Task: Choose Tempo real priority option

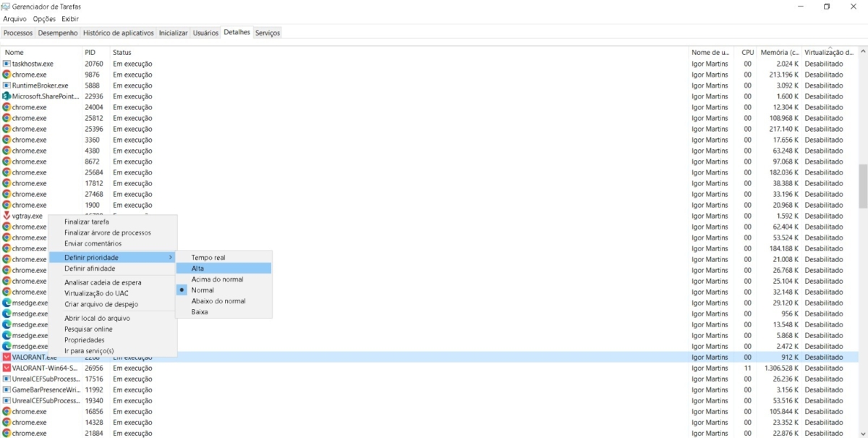Action: [208, 258]
